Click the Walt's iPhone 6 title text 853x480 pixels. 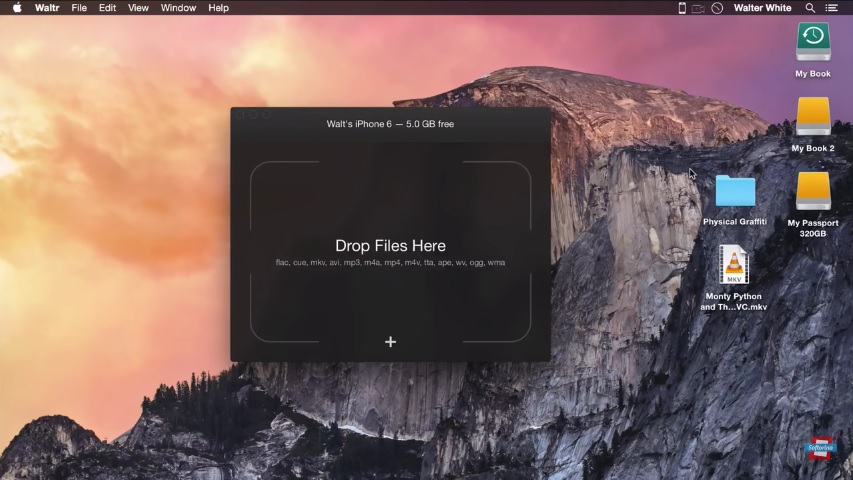[x=390, y=124]
